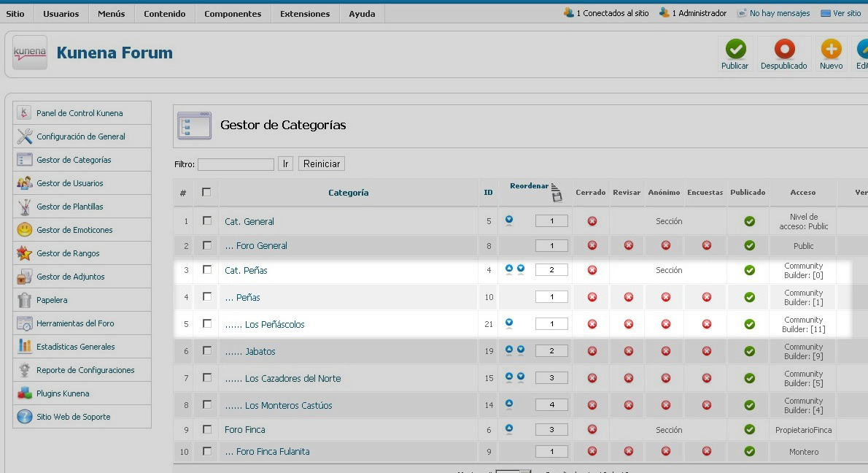Toggle Cerrado status for Cat. General

(x=592, y=221)
